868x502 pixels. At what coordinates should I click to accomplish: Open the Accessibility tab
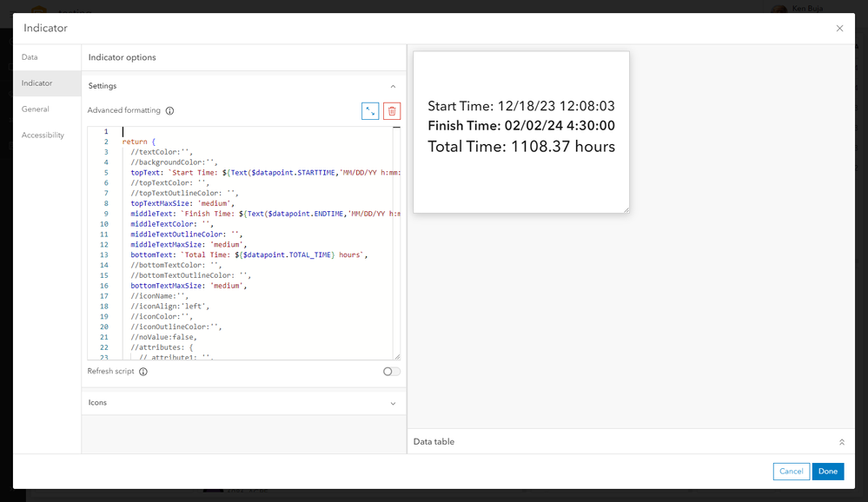pos(47,135)
